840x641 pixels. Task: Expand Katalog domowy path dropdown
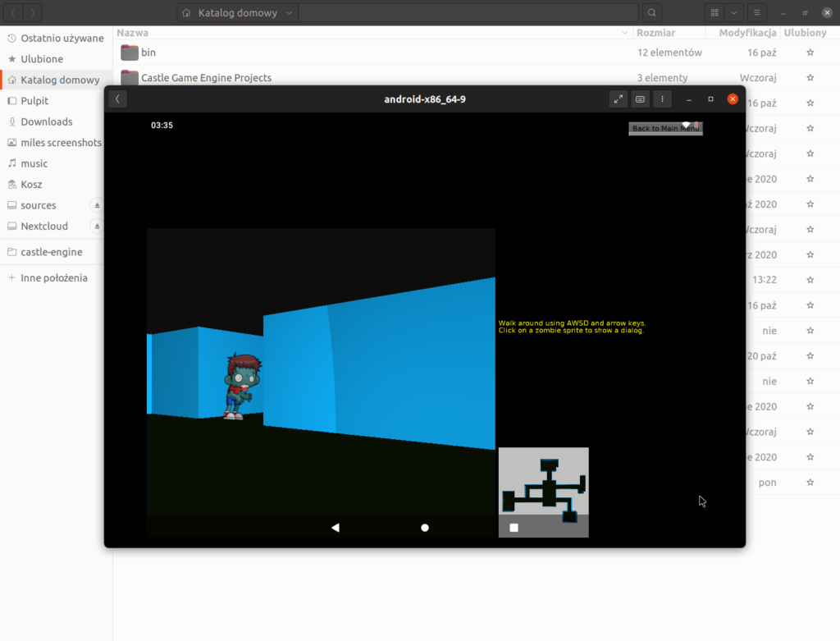[x=289, y=13]
